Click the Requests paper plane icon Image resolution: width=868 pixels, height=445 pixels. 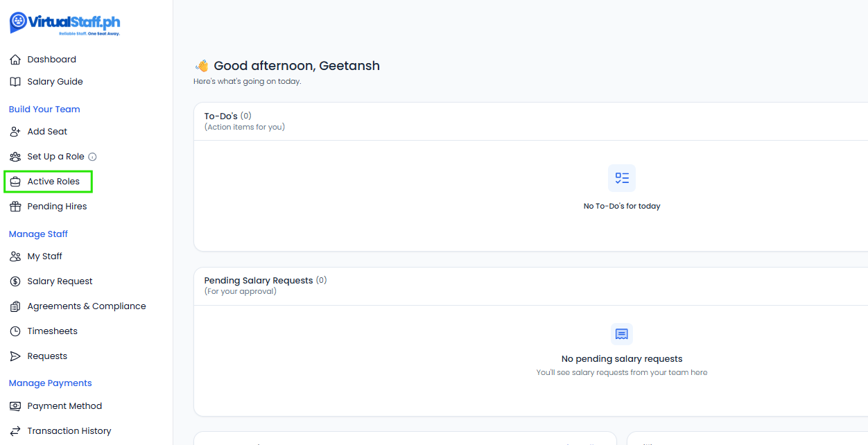[15, 356]
